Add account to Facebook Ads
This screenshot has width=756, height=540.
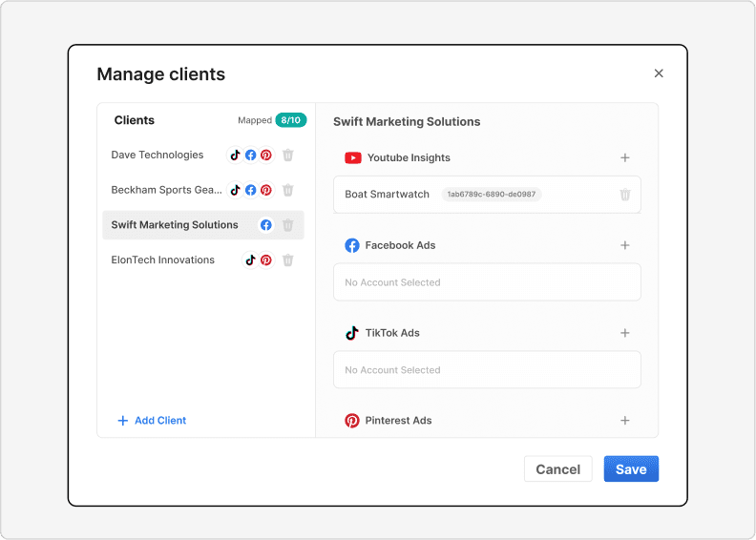(625, 245)
